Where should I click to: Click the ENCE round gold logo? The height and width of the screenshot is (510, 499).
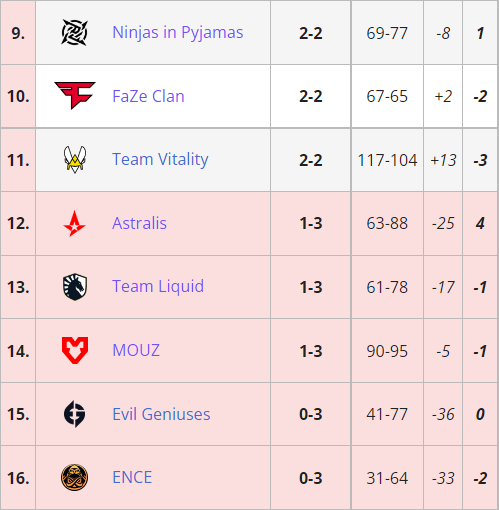click(x=75, y=478)
